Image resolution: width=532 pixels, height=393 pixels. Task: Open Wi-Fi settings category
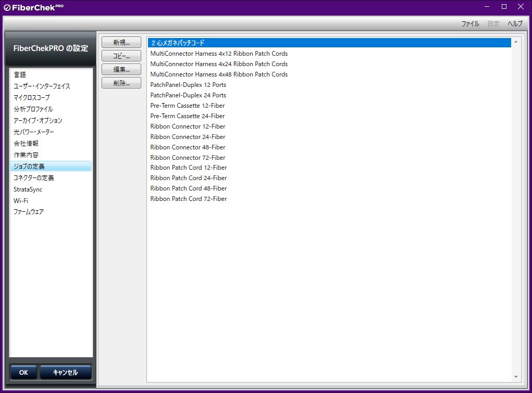point(51,201)
